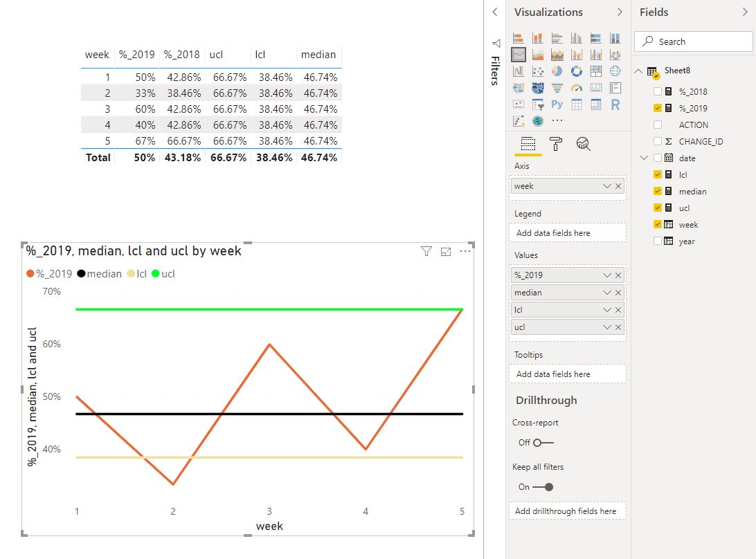The width and height of the screenshot is (756, 559).
Task: Expand the Filters pane
Action: (495, 12)
